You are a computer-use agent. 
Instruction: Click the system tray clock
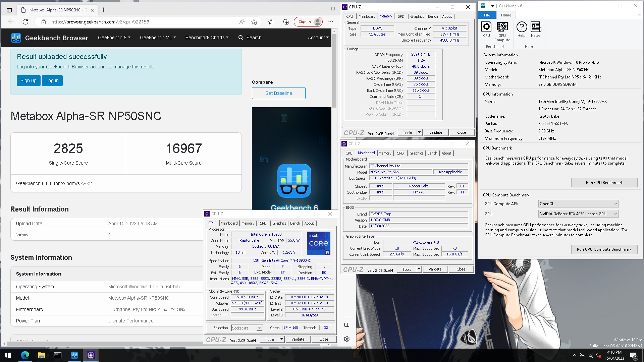[x=614, y=355]
